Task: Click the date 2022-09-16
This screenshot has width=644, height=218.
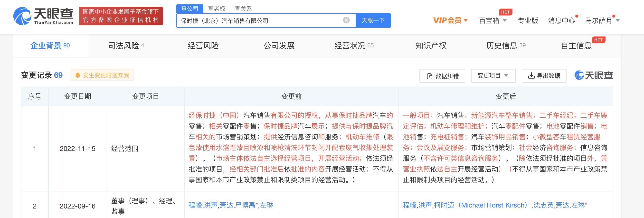Action: pyautogui.click(x=77, y=206)
